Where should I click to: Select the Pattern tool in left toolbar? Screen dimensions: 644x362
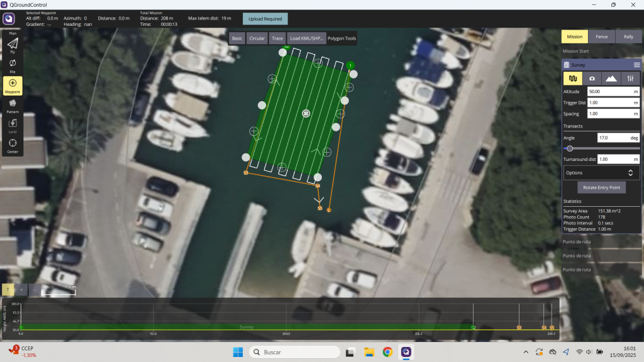pyautogui.click(x=13, y=106)
